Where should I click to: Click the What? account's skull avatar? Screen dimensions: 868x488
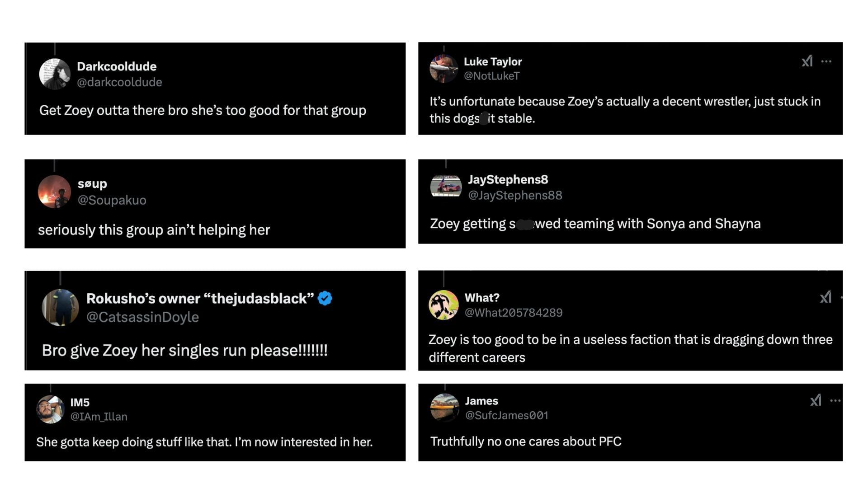pos(443,305)
